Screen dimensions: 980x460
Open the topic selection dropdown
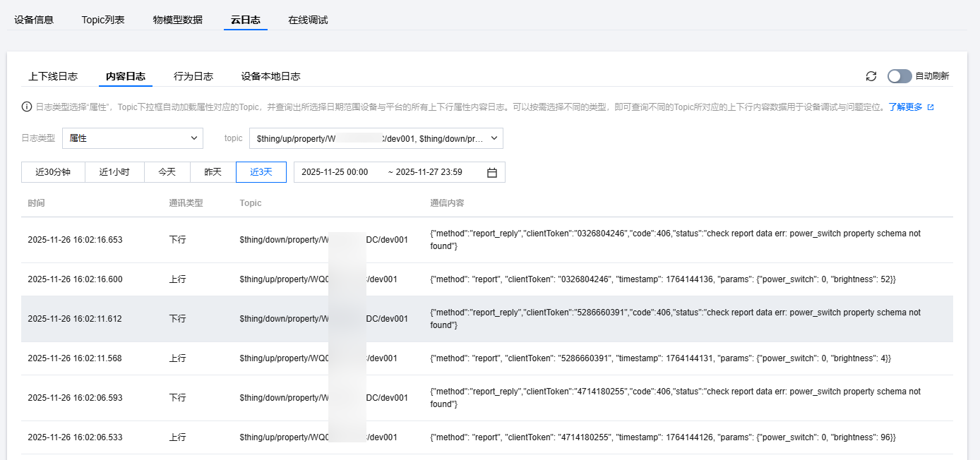(x=376, y=138)
